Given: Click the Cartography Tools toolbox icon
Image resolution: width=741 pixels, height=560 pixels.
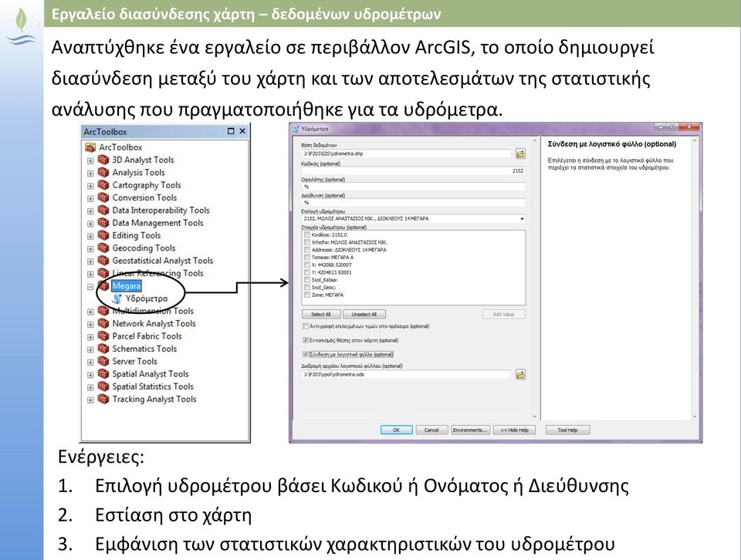Looking at the screenshot, I should coord(103,185).
